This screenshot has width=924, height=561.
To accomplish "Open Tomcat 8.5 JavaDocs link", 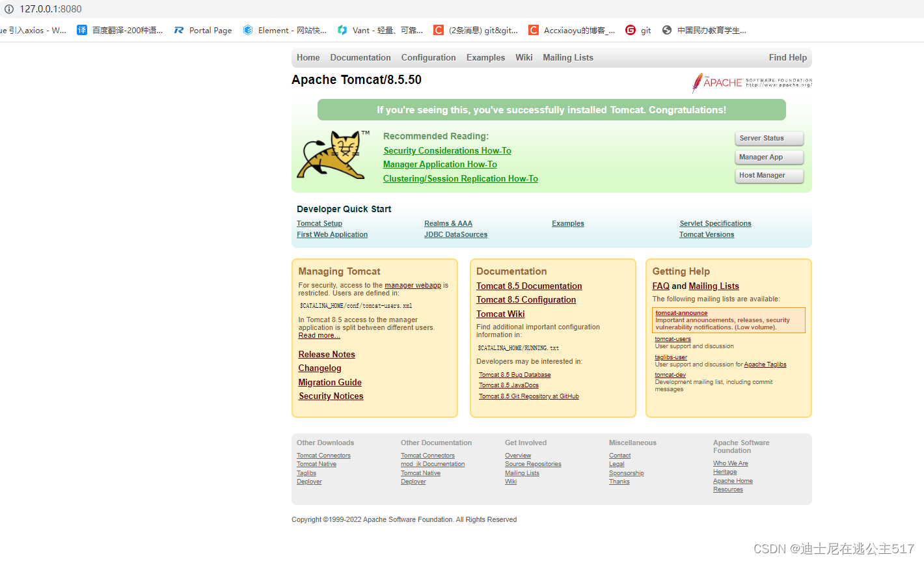I will point(509,385).
